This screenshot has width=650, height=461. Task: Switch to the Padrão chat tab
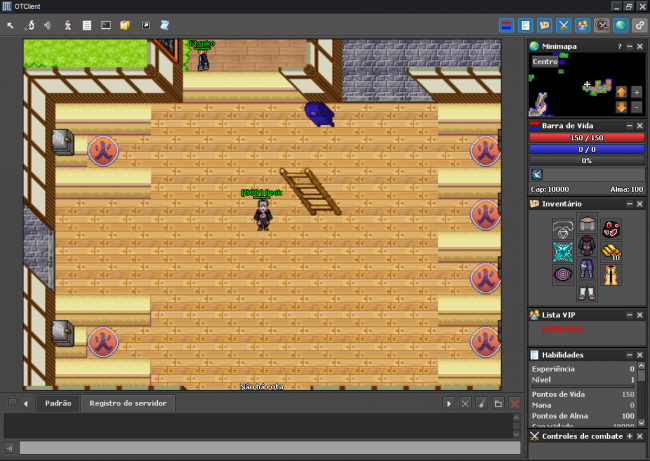[58, 403]
